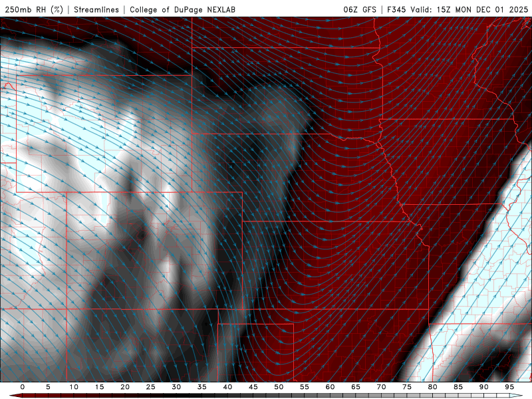The height and width of the screenshot is (399, 532).
Task: Click the '75' value on the color scale
Action: pyautogui.click(x=407, y=387)
